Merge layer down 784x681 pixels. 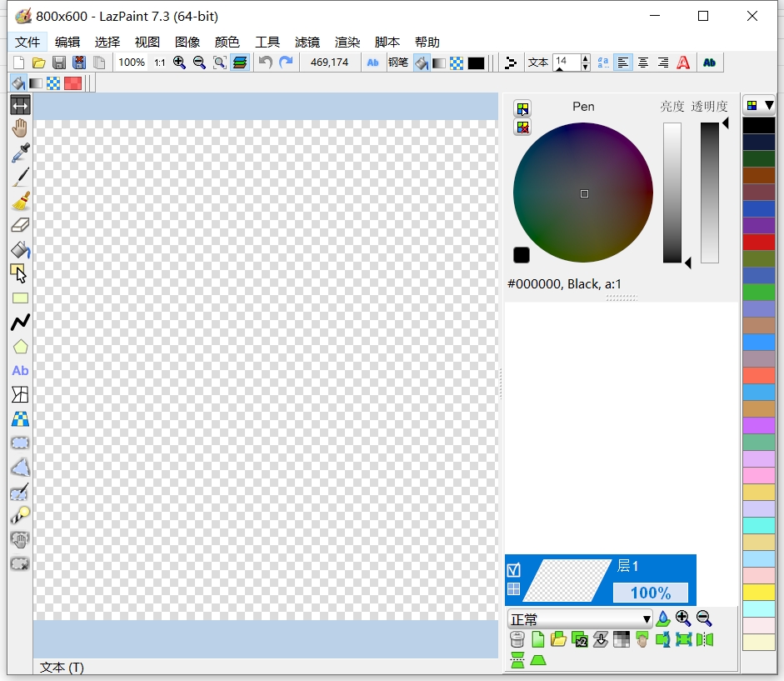pos(601,639)
